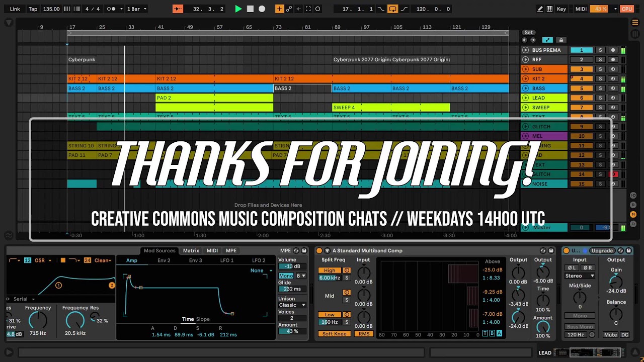Solo the BASS track

pyautogui.click(x=600, y=88)
